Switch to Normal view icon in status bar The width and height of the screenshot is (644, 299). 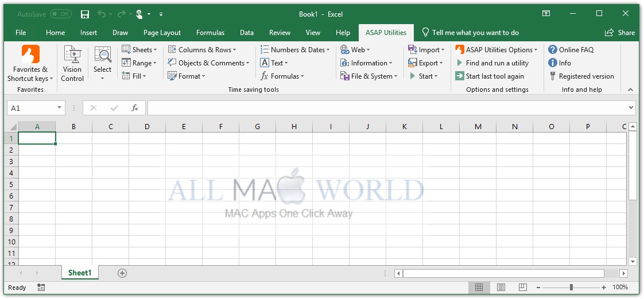[x=479, y=287]
